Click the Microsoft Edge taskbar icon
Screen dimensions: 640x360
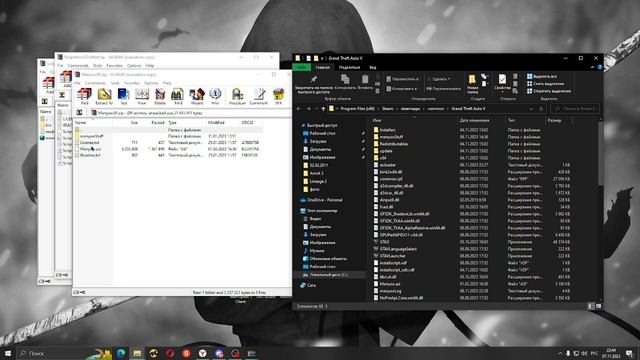click(121, 353)
